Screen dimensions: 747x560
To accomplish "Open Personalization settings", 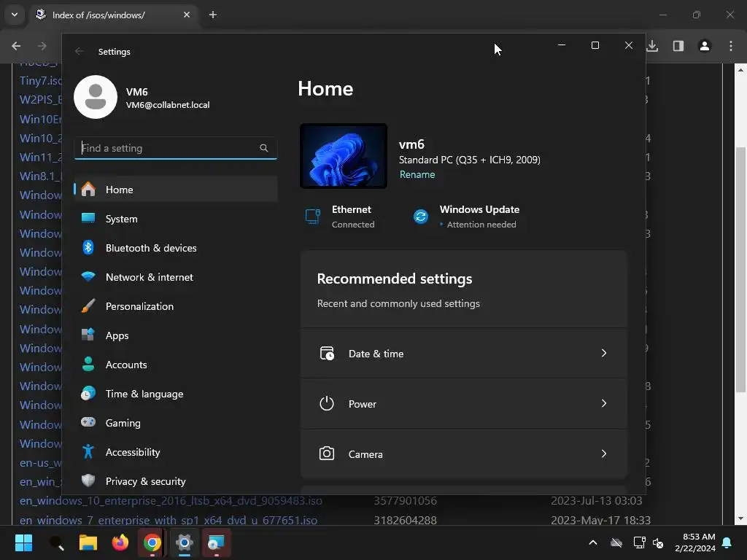I will point(176,306).
